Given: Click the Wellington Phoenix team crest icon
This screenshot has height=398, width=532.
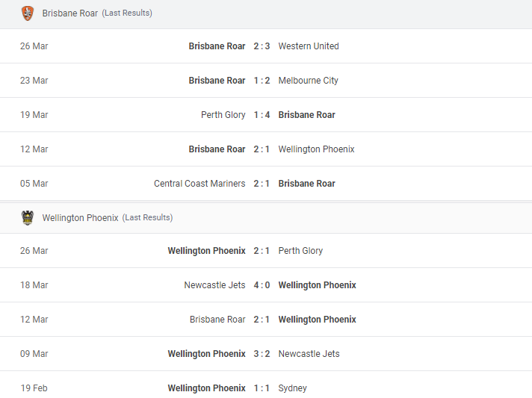Looking at the screenshot, I should click(x=28, y=217).
